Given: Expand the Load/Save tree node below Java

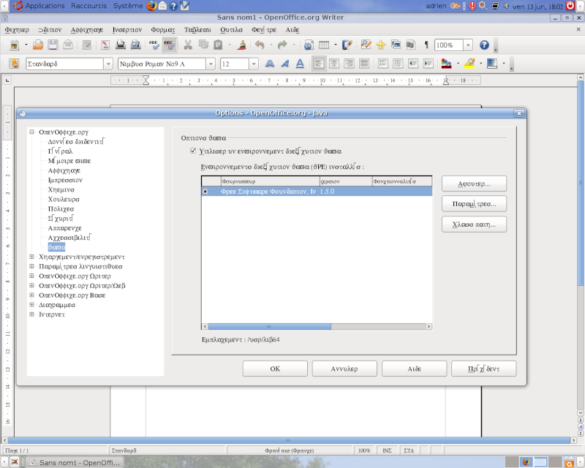Looking at the screenshot, I should tap(32, 256).
